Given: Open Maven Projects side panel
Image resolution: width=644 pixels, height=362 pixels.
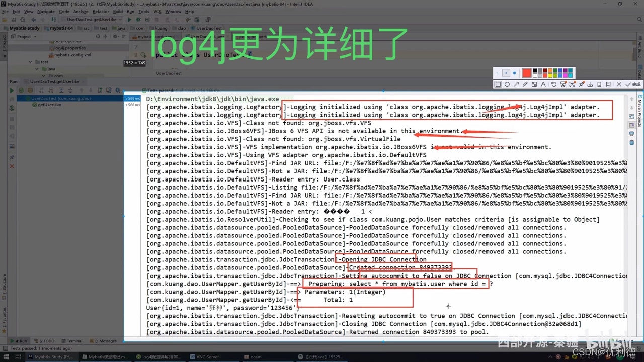Looking at the screenshot, I should [640, 110].
